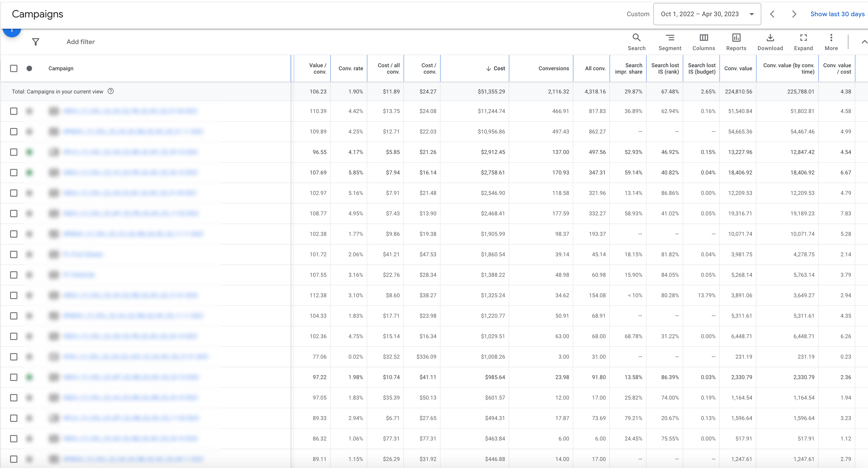868x468 pixels.
Task: Click the filter funnel icon
Action: tap(36, 42)
